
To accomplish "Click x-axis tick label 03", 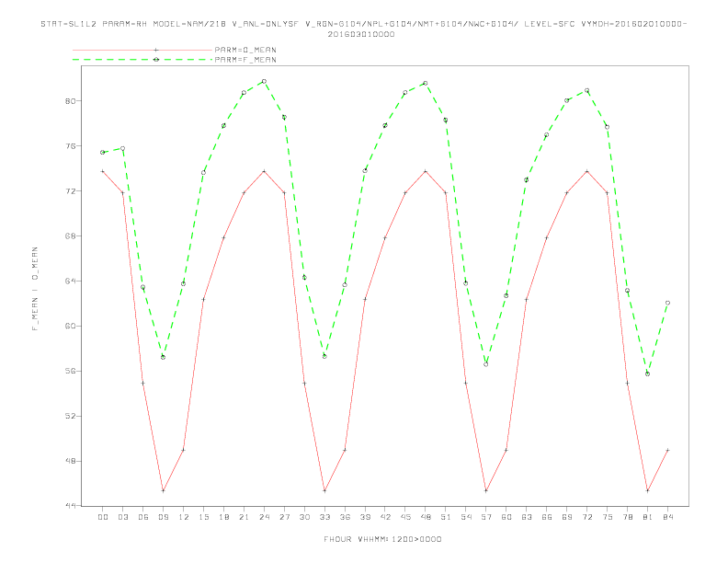I will click(x=122, y=517).
